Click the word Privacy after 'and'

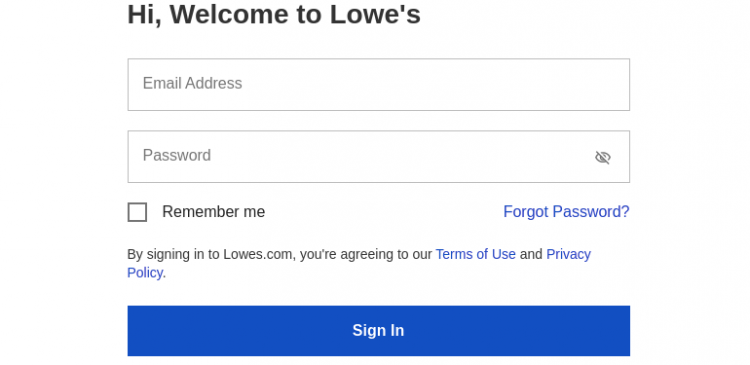[x=568, y=254]
